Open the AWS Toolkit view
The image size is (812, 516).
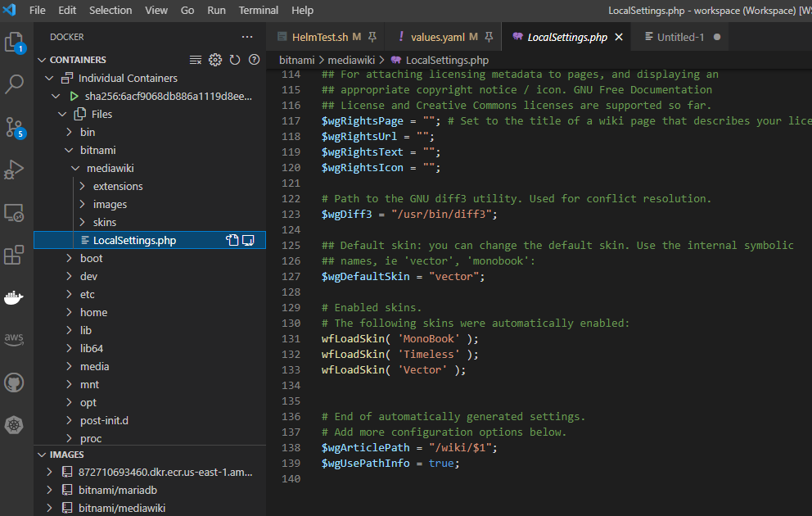(14, 339)
